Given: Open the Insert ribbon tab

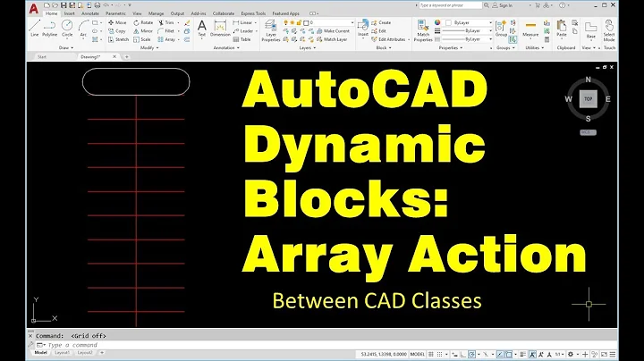Looking at the screenshot, I should 69,13.
